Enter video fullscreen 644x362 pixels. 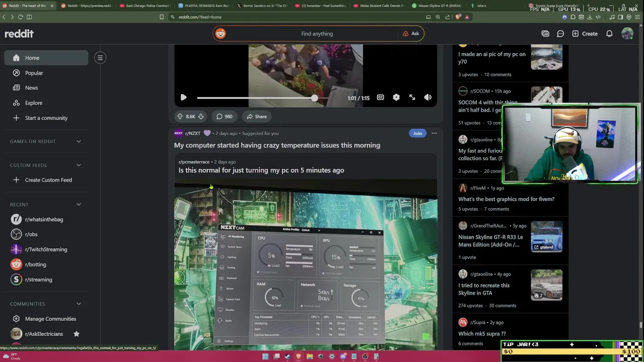coord(412,98)
